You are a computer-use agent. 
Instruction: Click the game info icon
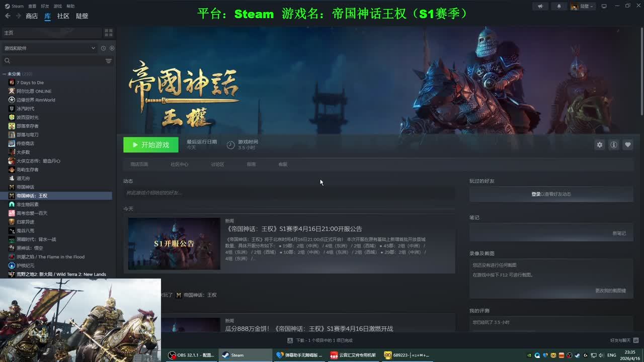613,145
